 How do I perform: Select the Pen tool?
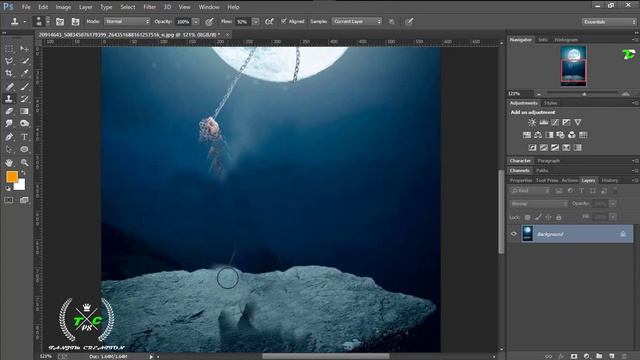tap(9, 137)
